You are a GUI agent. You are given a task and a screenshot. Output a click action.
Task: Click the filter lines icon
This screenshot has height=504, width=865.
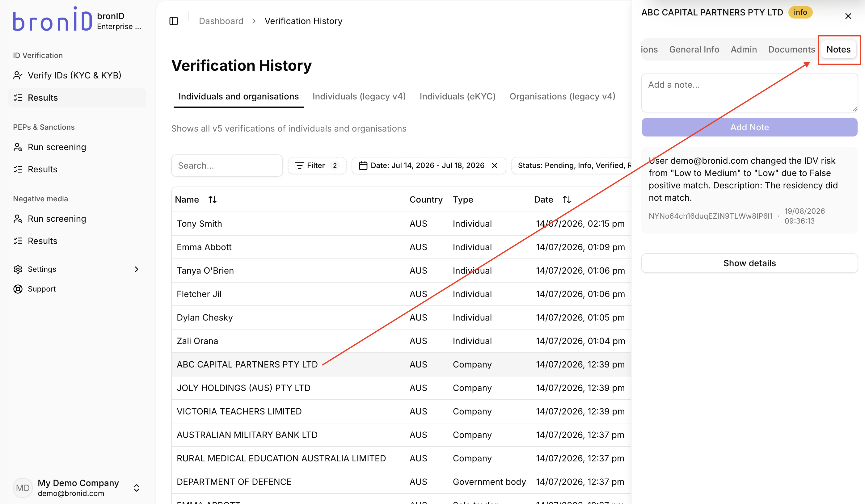(300, 166)
